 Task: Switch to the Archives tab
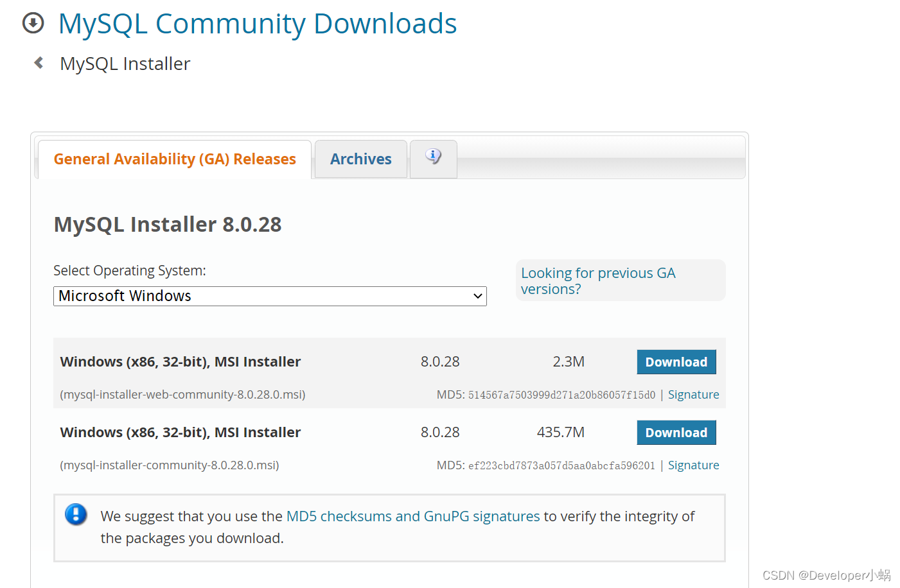click(x=361, y=159)
